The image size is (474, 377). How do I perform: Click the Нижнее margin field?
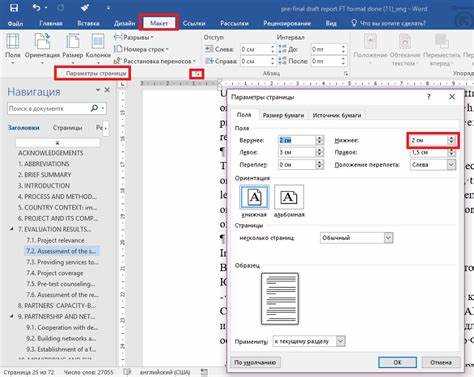point(429,140)
